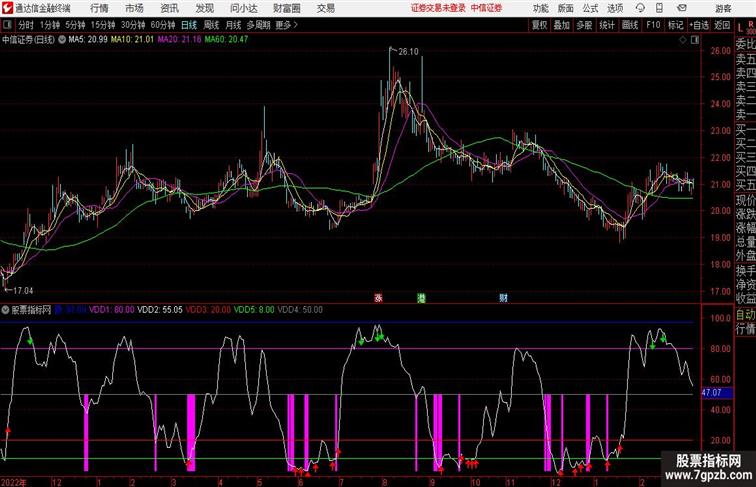Open the 发现 menu
Image resolution: width=756 pixels, height=487 pixels.
(x=204, y=8)
